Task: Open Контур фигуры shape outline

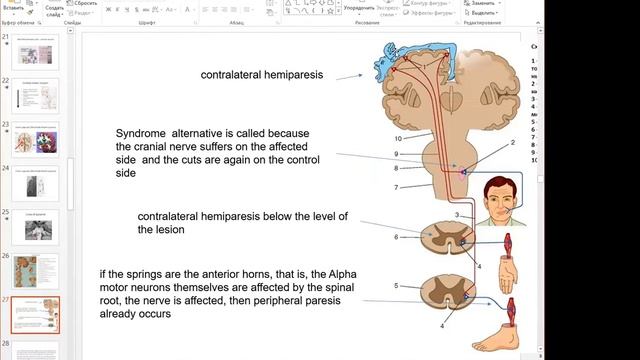Action: 427,3
